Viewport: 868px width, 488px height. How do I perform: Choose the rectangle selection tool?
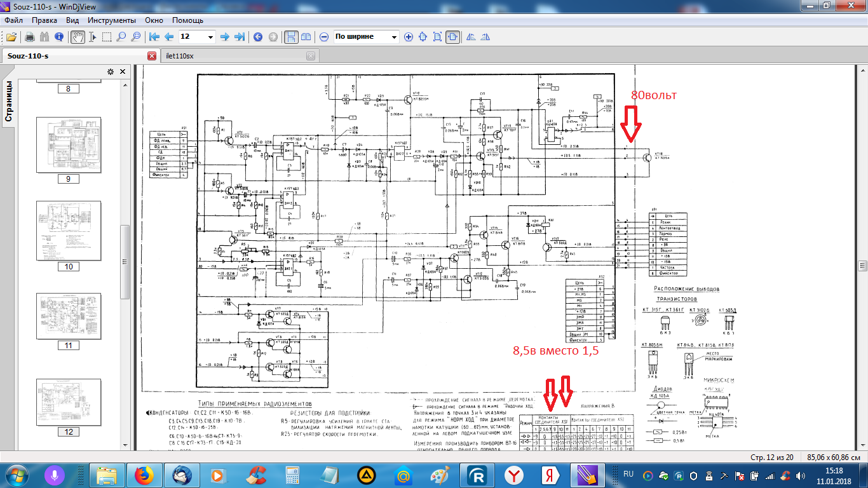click(x=107, y=37)
